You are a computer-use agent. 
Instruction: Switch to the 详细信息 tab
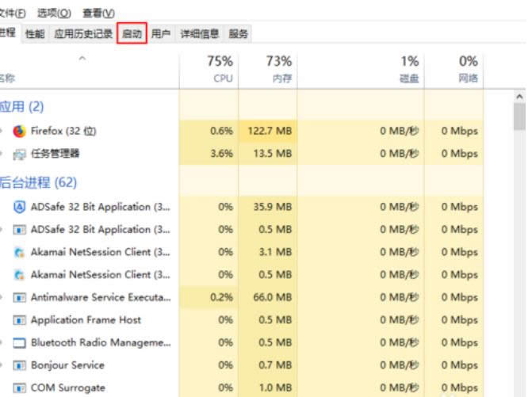[199, 34]
